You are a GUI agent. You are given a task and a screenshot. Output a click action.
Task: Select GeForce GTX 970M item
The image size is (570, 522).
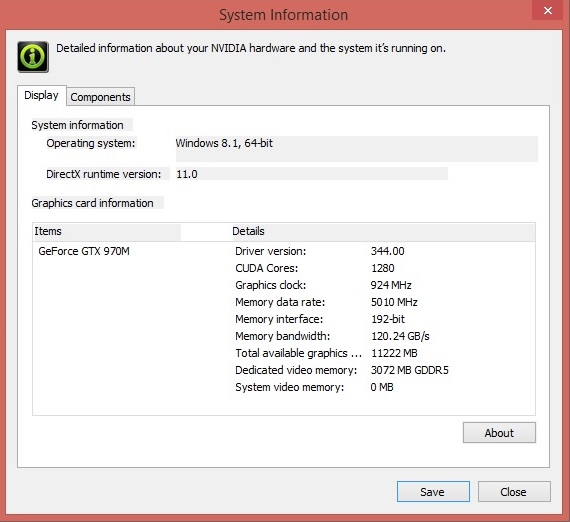point(84,251)
